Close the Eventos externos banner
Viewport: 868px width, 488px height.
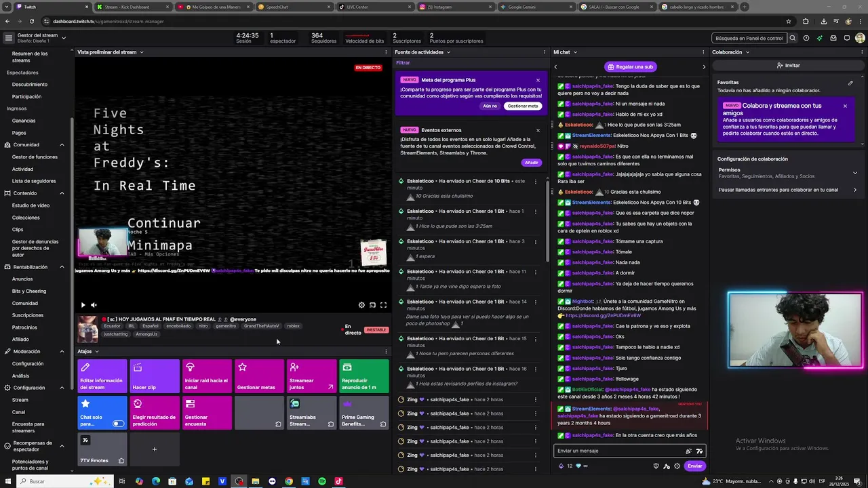[x=538, y=130]
